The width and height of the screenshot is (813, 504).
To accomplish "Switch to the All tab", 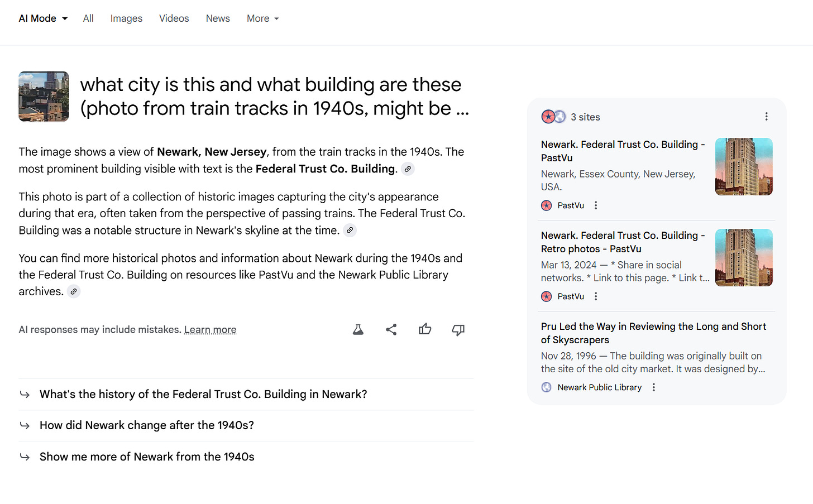I will [x=88, y=18].
